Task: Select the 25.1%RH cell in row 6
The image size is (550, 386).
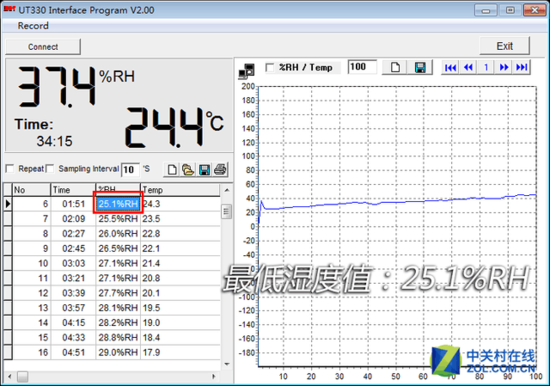Action: [x=118, y=204]
